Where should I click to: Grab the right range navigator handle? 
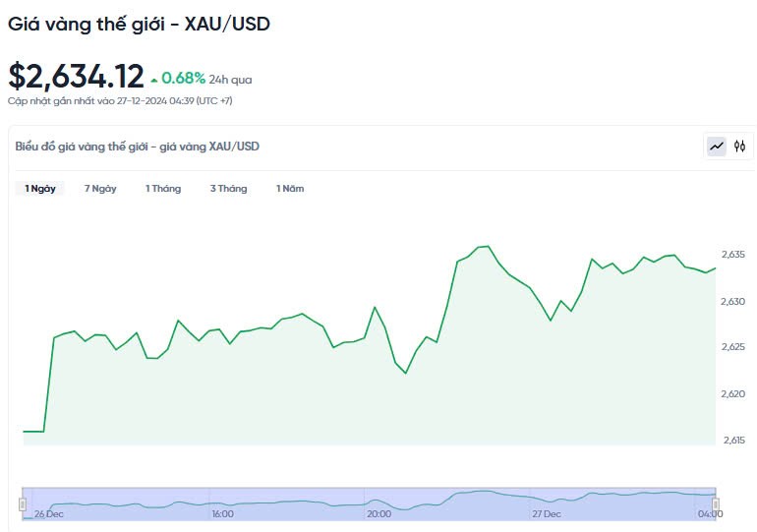point(716,503)
